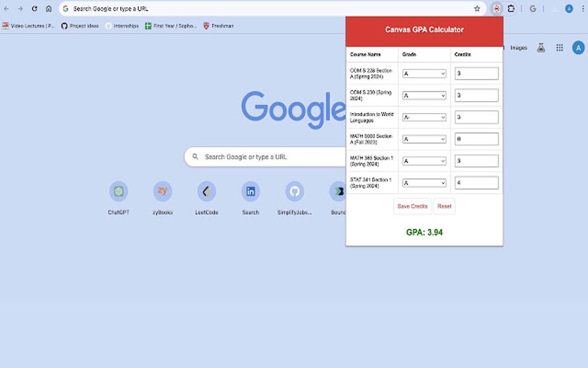Switch to Google Images

click(518, 47)
